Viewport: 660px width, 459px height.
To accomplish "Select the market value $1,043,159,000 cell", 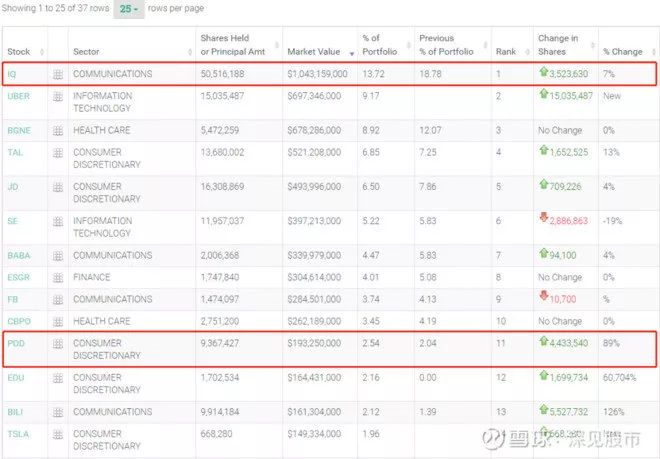I will pos(317,74).
